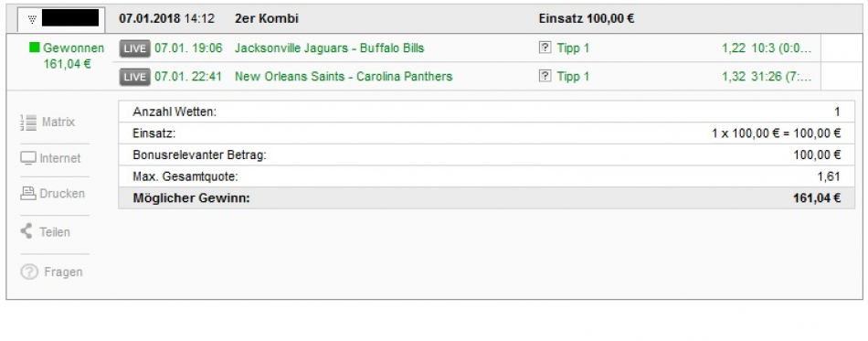Click the odds value 1,22
The image size is (868, 341).
coord(734,48)
